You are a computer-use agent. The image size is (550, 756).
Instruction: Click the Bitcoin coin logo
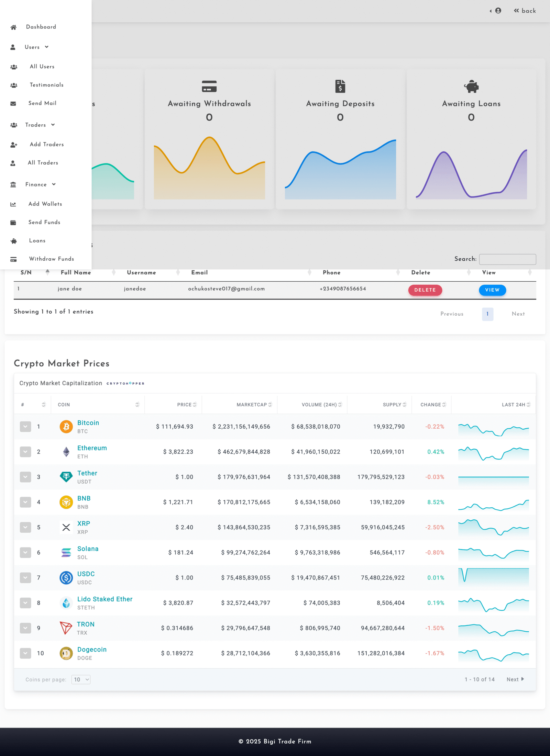point(66,427)
